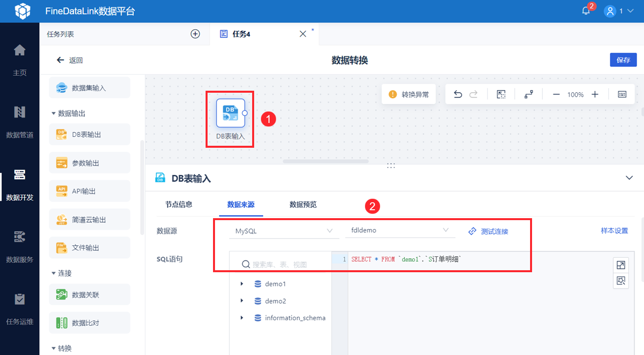Collapse the 转换 group
Viewport: 644px width, 355px height.
point(54,349)
